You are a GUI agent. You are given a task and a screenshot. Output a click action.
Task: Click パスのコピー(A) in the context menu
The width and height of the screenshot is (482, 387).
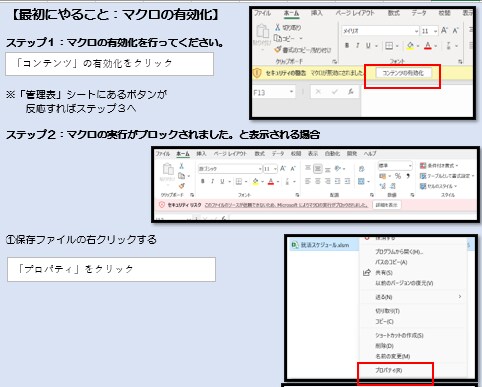coord(391,262)
